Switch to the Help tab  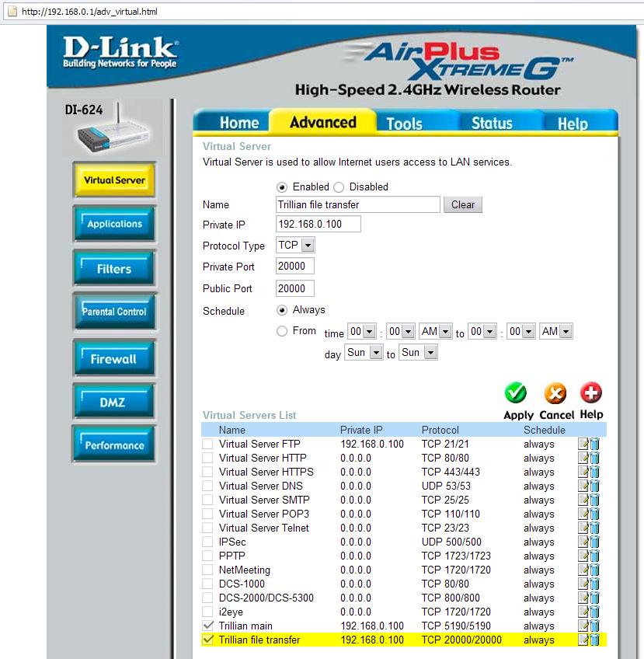coord(573,124)
